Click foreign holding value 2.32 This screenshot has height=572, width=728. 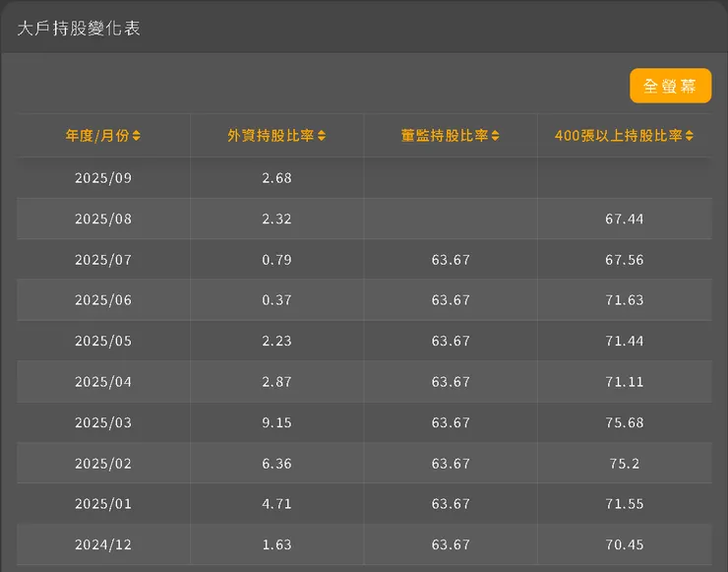coord(276,219)
